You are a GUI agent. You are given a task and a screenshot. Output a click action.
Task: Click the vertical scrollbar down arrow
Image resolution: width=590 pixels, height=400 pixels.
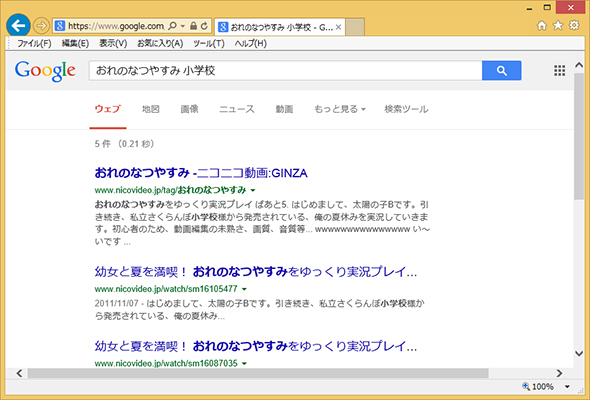[x=579, y=353]
